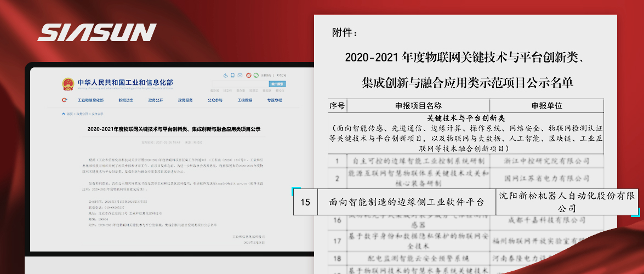Viewport: 644px width, 274px height.
Task: Click the SIASUN logo at top left
Action: 97,33
